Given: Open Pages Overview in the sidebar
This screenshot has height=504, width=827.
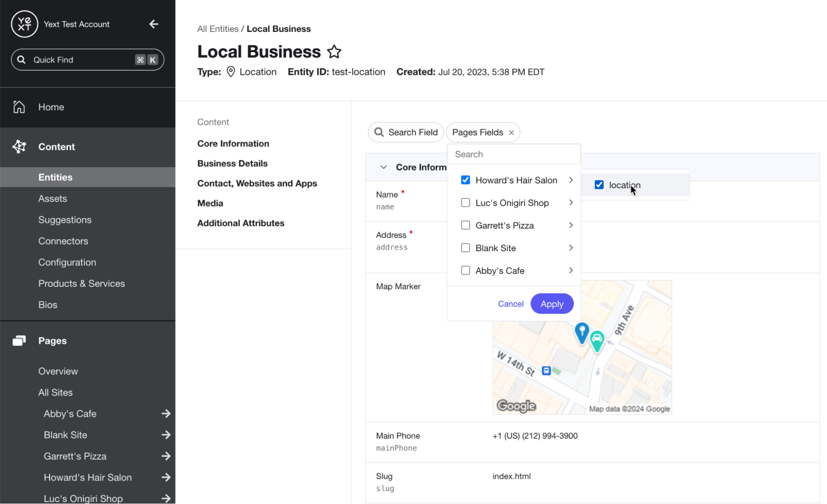Looking at the screenshot, I should point(58,371).
